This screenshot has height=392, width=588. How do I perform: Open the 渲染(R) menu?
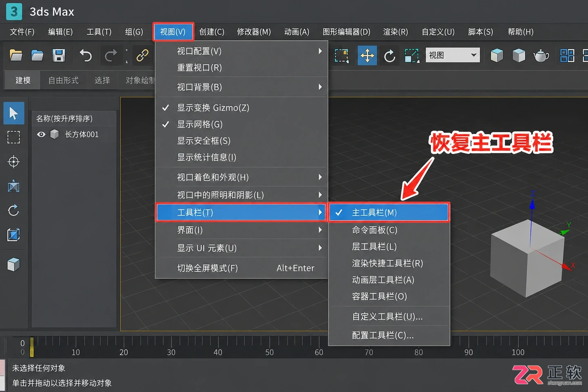click(395, 32)
